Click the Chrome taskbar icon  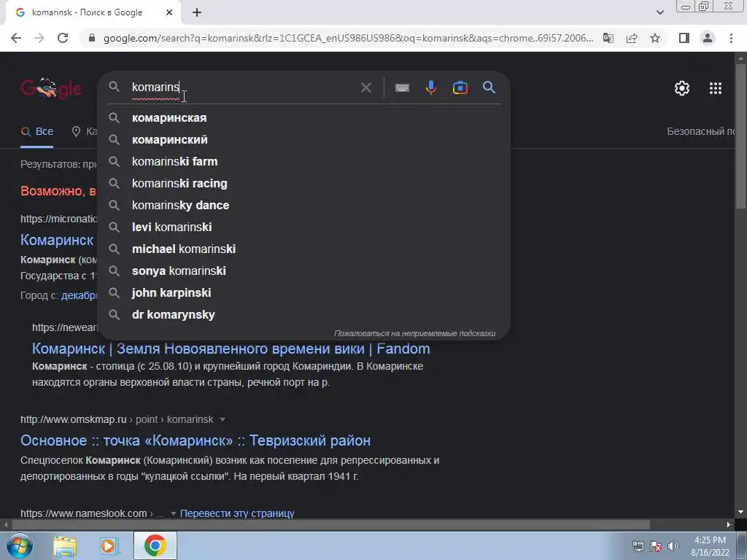click(x=155, y=545)
